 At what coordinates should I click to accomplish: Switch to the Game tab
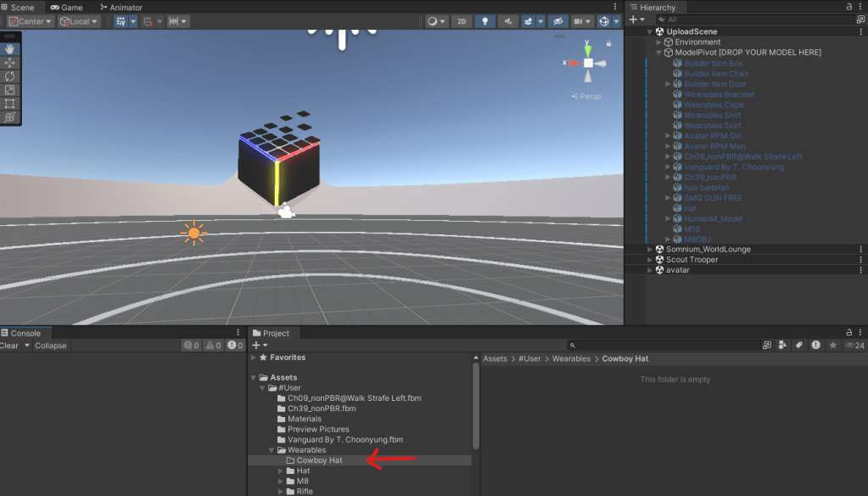(x=66, y=8)
